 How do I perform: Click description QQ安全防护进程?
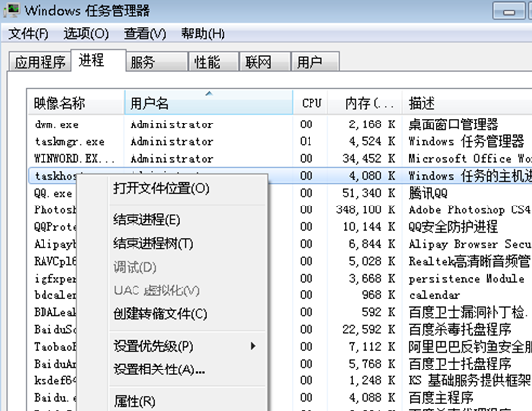point(453,227)
